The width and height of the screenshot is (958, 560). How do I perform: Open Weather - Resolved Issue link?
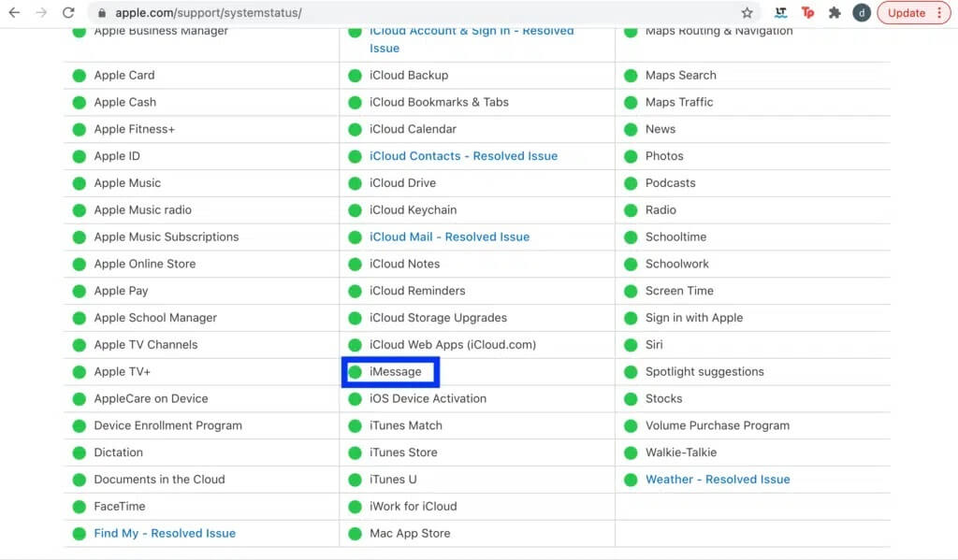tap(718, 479)
